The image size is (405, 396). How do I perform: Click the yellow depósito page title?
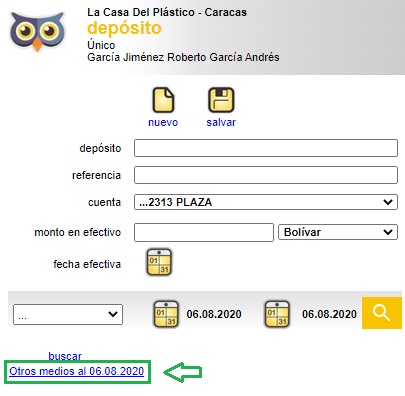pyautogui.click(x=124, y=28)
